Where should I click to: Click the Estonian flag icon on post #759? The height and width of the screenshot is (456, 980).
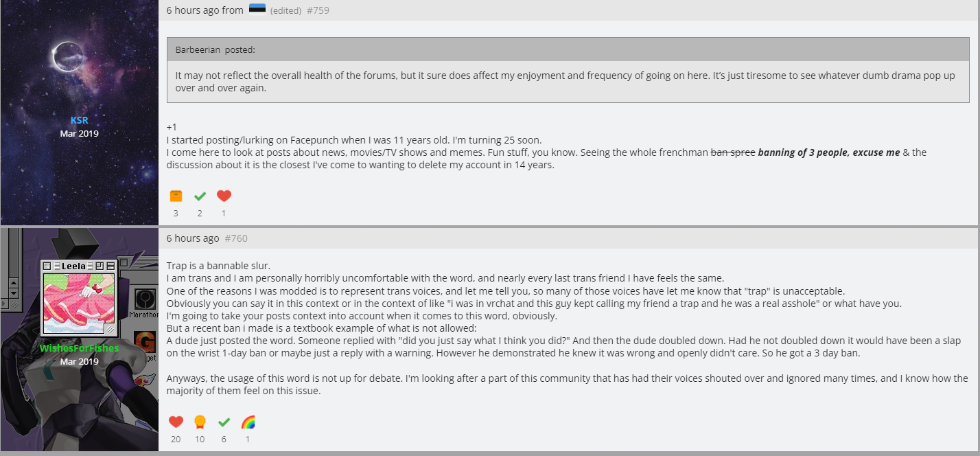click(x=257, y=9)
